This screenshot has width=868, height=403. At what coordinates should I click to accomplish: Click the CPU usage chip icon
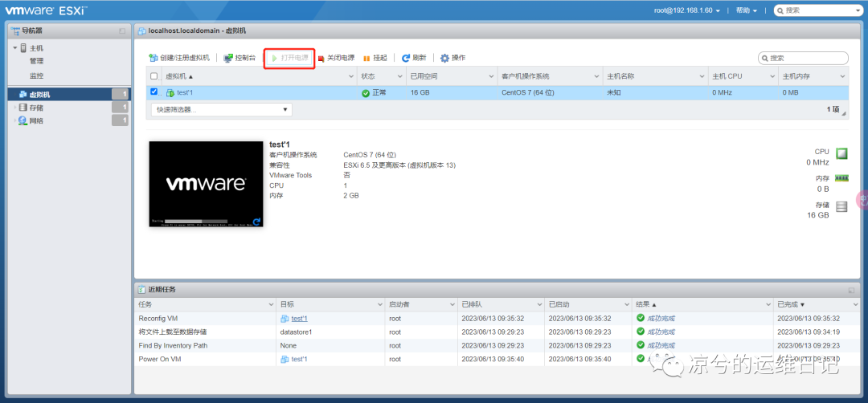click(841, 153)
